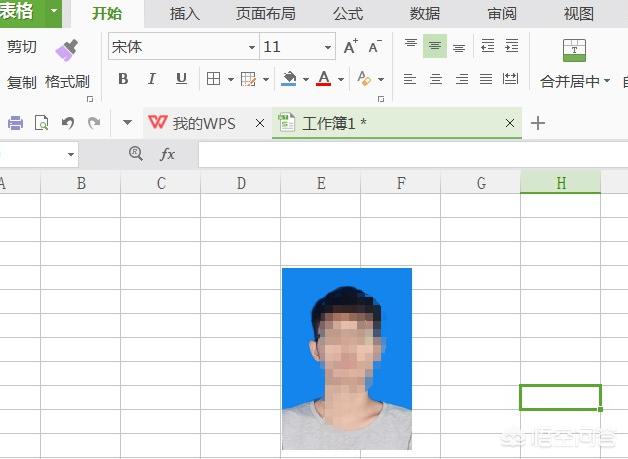This screenshot has height=459, width=628.
Task: Click the zoom magnifier icon by formula bar
Action: tap(136, 153)
